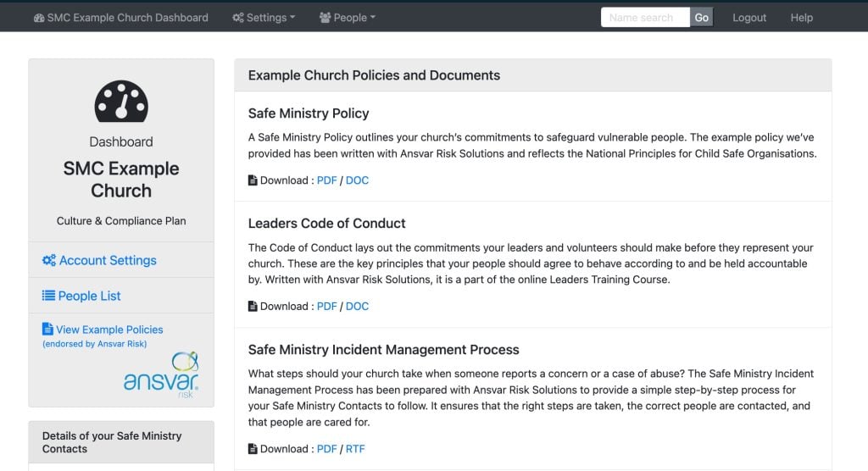Click the large dashboard gauge icon
The height and width of the screenshot is (471, 868).
121,102
